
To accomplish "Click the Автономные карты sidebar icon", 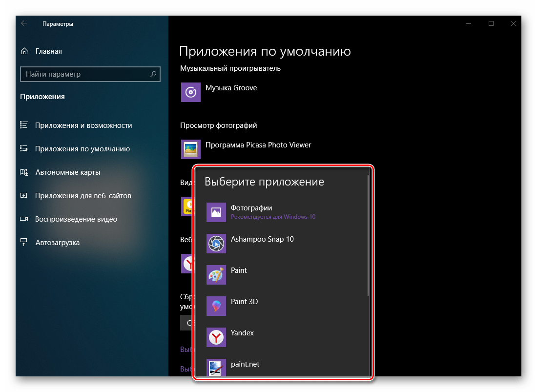I will coord(24,172).
